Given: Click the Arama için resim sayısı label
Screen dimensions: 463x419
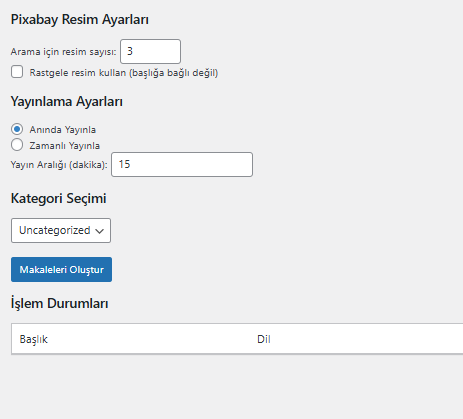Looking at the screenshot, I should pos(63,52).
